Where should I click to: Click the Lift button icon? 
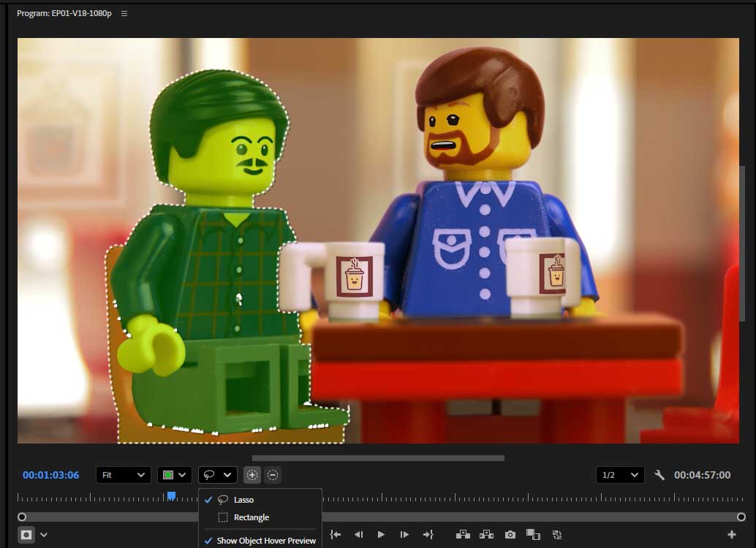[463, 535]
